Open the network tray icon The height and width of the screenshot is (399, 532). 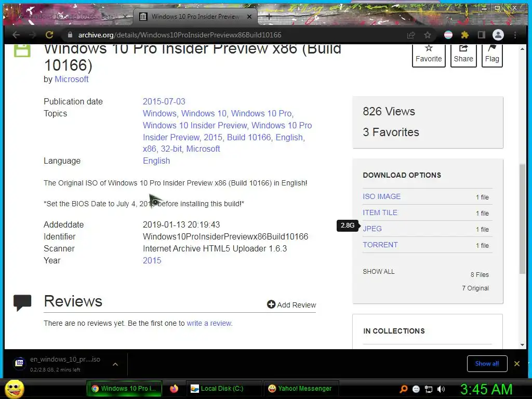429,389
